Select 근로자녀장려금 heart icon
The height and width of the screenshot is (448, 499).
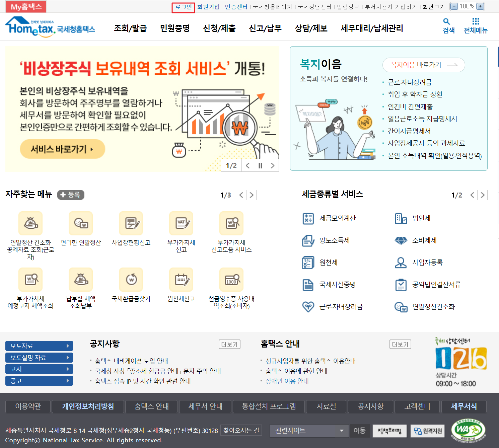[308, 307]
